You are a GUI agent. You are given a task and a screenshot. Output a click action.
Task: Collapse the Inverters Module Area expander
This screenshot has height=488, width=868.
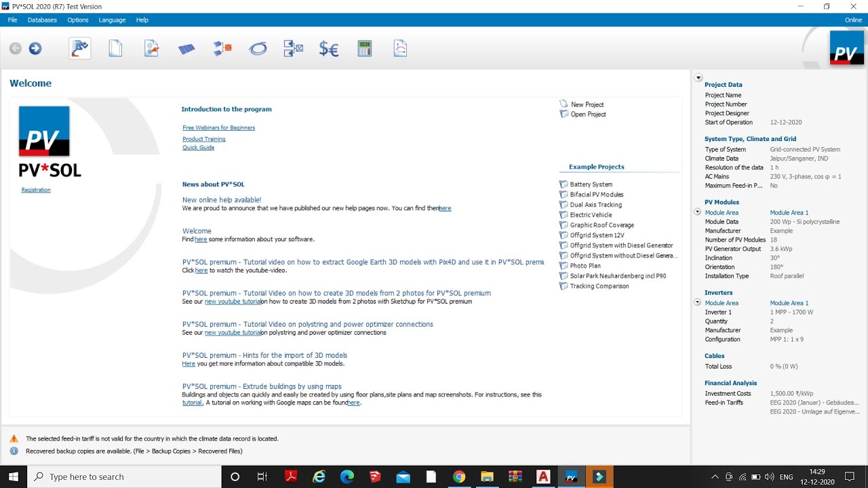698,303
